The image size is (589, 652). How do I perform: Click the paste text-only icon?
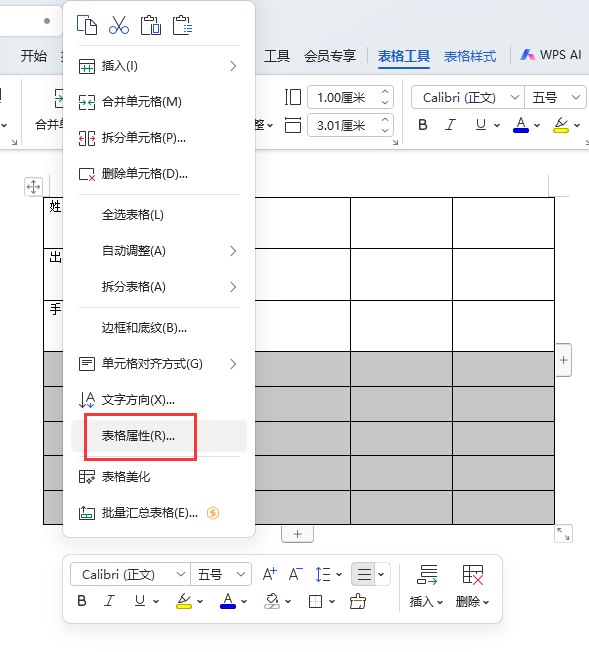click(x=183, y=25)
